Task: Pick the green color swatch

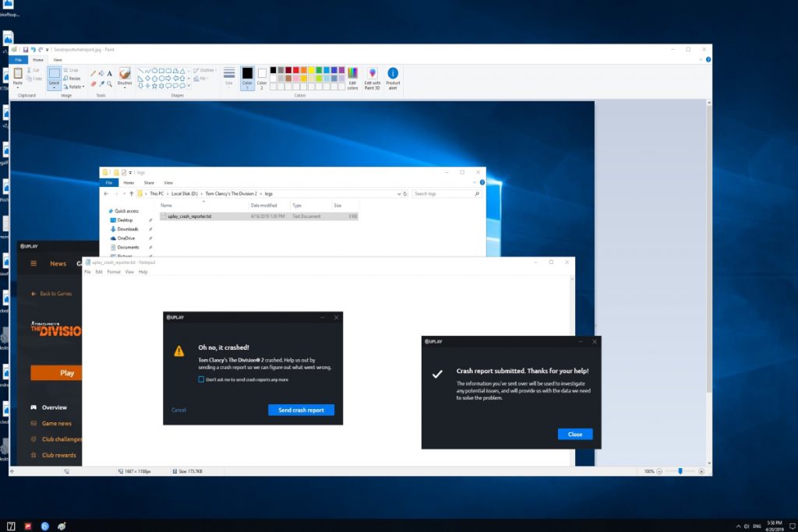Action: 319,70
